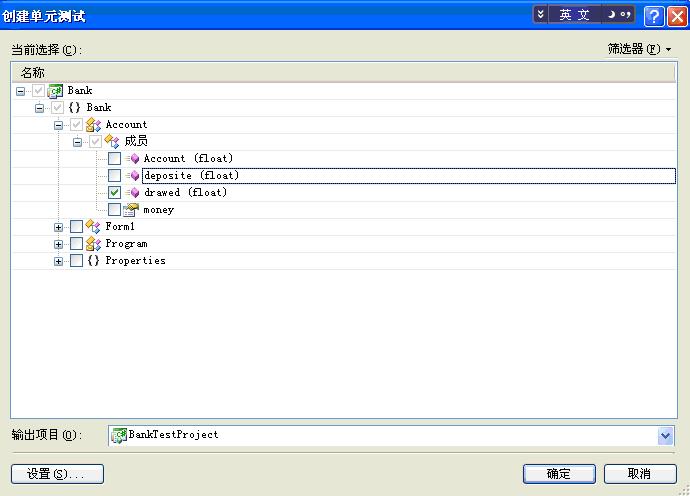
Task: Click the BankTestProject output field text
Action: pos(173,435)
